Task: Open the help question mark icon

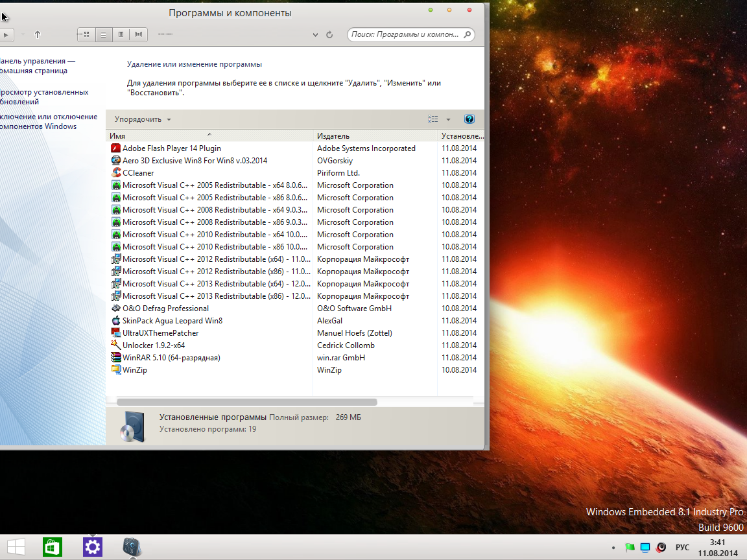Action: (469, 119)
